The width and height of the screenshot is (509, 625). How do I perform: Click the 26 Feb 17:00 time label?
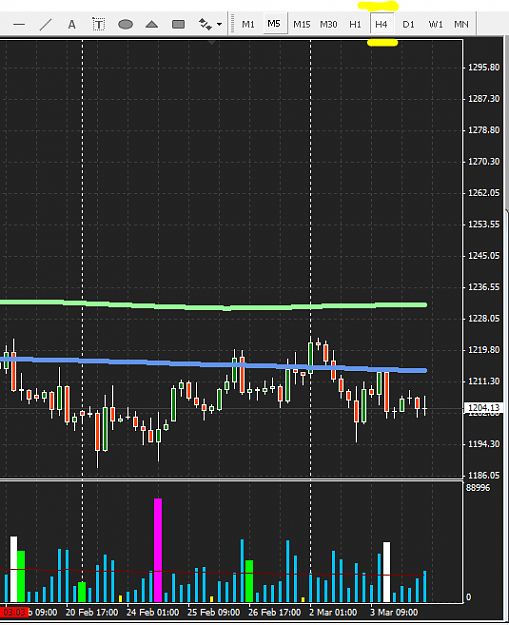click(x=275, y=613)
